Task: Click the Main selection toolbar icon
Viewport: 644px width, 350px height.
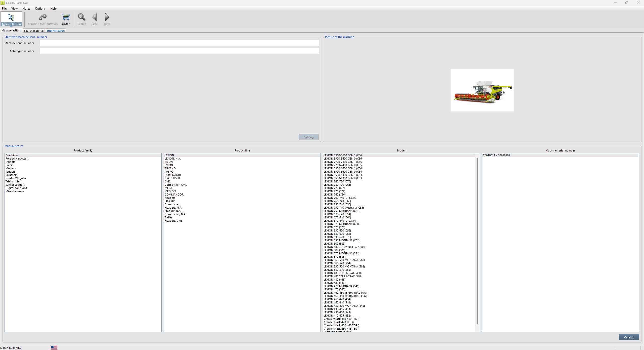Action: 11,17
